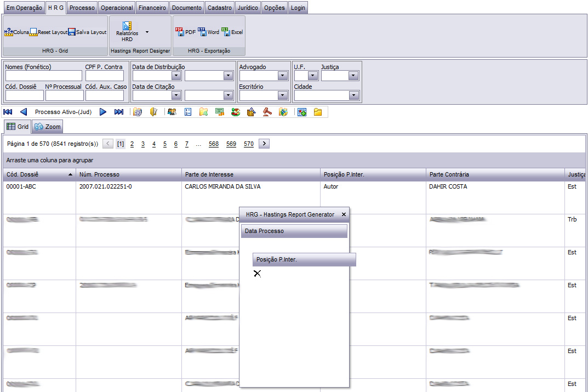Click the Reset Layout icon

coord(33,32)
